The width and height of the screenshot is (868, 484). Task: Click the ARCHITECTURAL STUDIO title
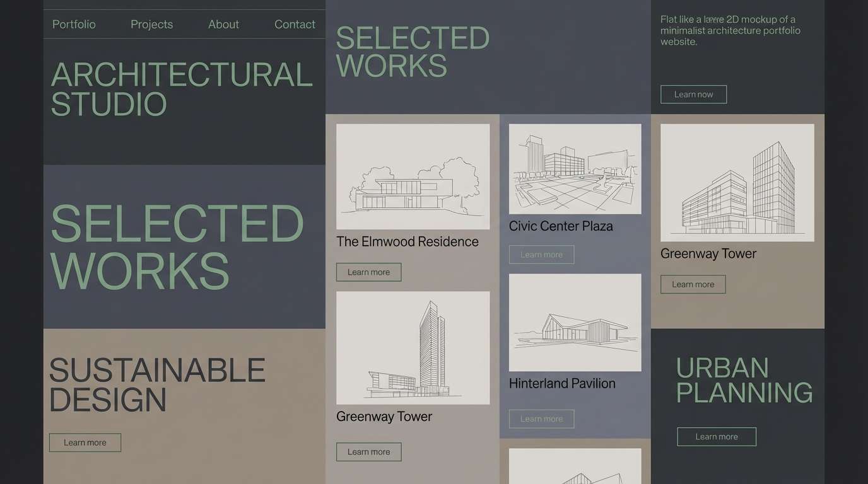coord(182,88)
